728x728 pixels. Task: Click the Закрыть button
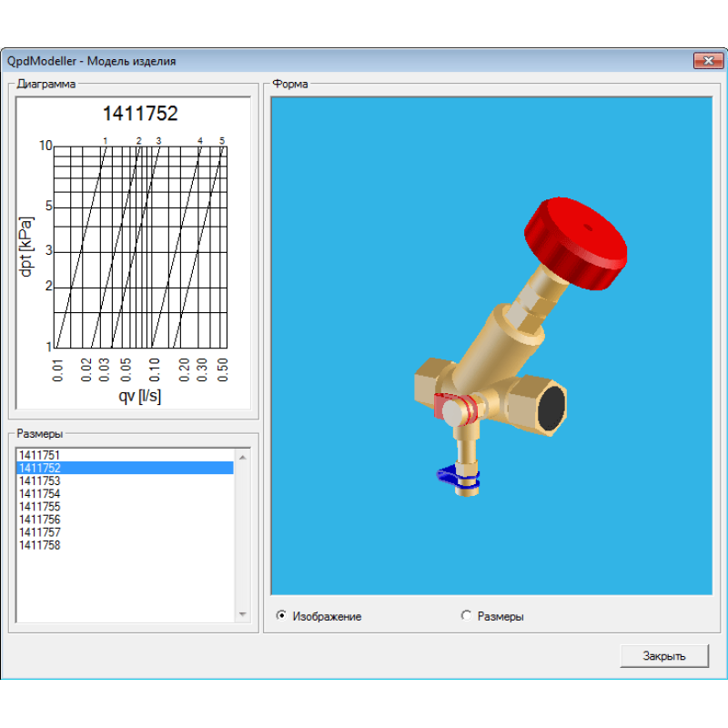pos(663,655)
